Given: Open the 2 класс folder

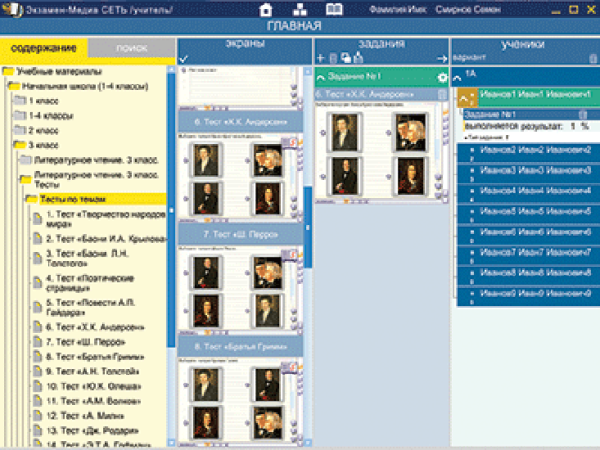Looking at the screenshot, I should pyautogui.click(x=44, y=130).
